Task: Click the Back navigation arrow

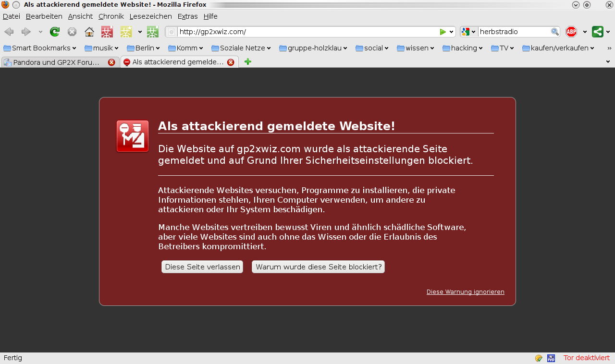Action: coord(9,32)
